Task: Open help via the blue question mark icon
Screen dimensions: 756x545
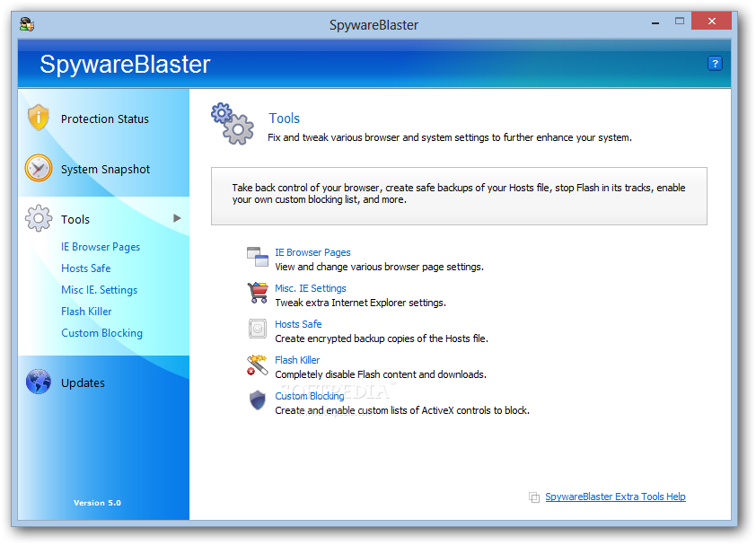Action: click(x=715, y=63)
